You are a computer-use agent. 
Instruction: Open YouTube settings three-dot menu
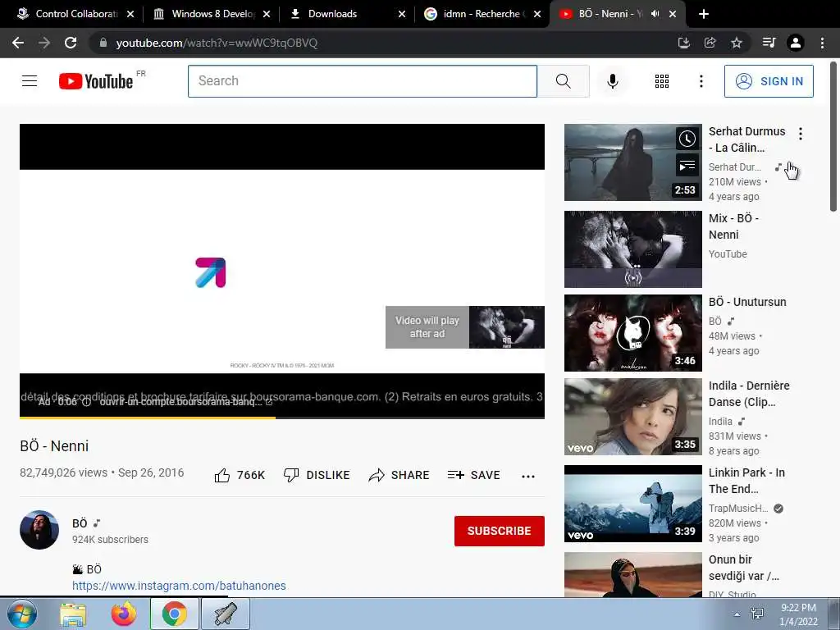701,81
